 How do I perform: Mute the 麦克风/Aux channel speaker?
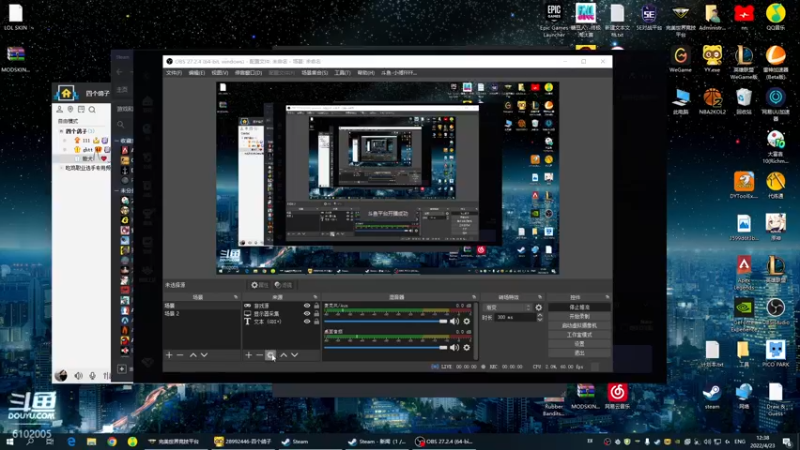tap(454, 321)
